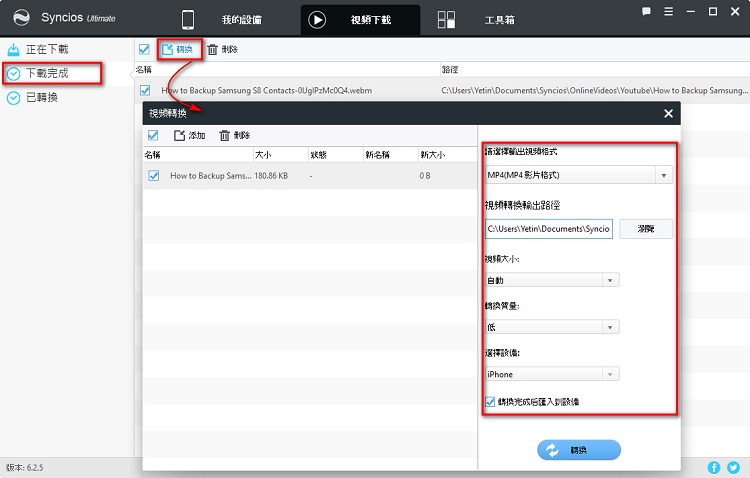Open the 視頻大小 dropdown set to 自動

[x=552, y=280]
